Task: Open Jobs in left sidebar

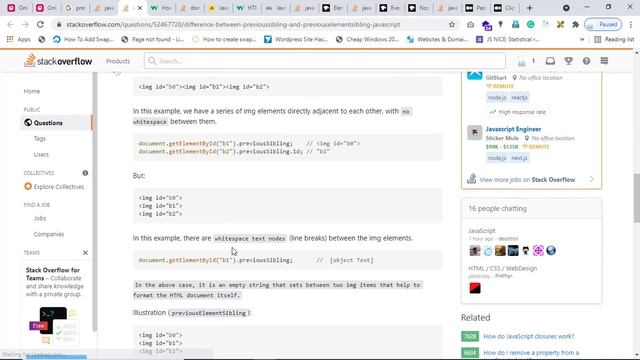Action: point(40,218)
